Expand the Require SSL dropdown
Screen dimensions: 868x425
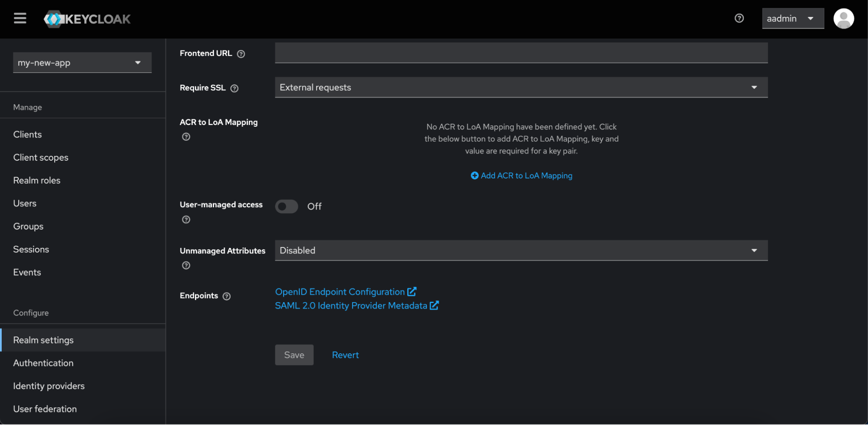point(521,87)
